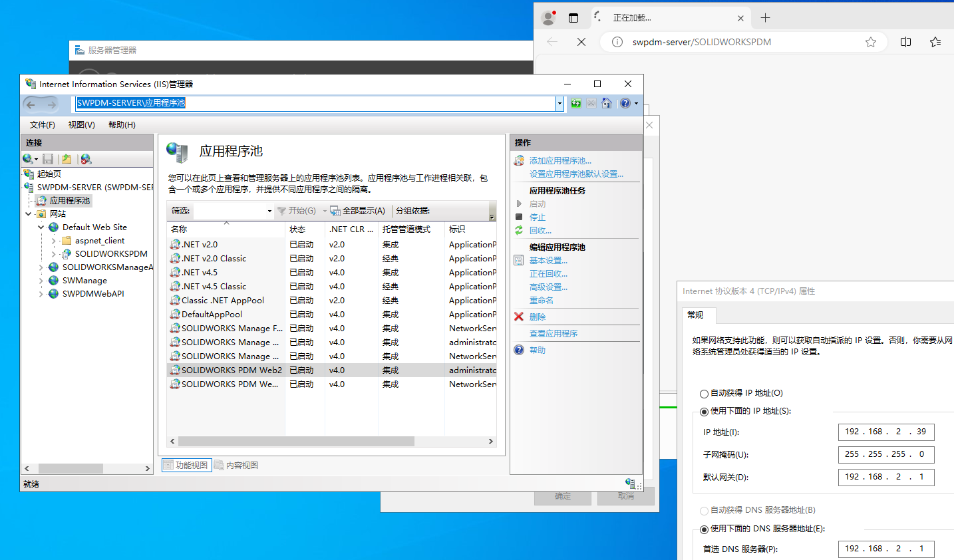Refresh the IIS page with the green refresh icon
Image resolution: width=954 pixels, height=560 pixels.
click(x=576, y=103)
